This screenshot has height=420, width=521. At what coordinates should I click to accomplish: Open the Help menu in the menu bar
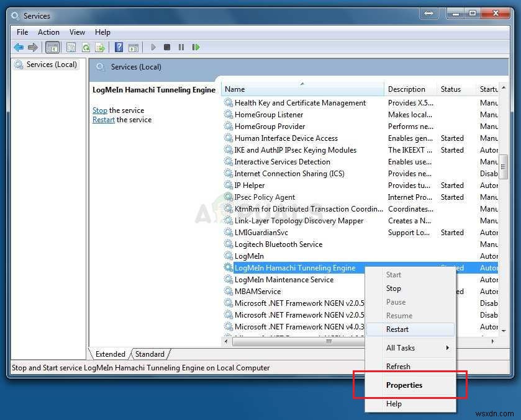[x=102, y=32]
